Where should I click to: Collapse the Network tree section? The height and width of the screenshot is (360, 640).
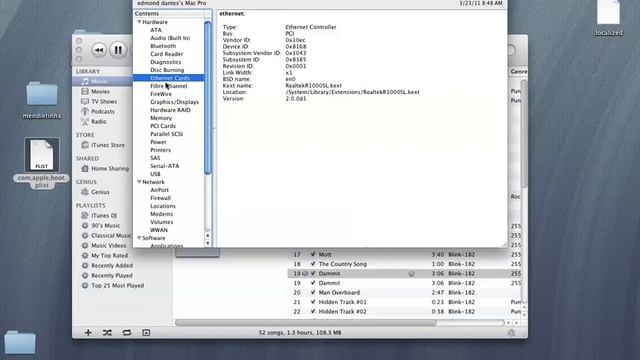[139, 182]
